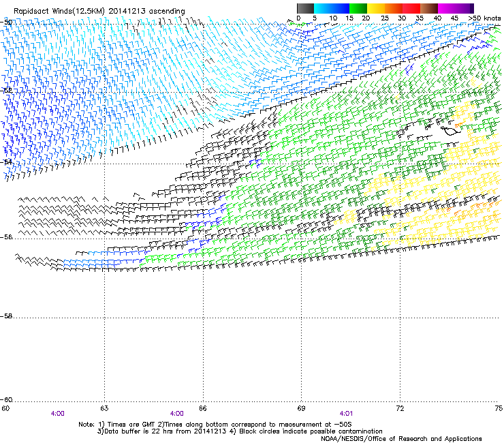Click the gray 0-5 knots legend segment
This screenshot has height=443, width=504.
pos(305,8)
